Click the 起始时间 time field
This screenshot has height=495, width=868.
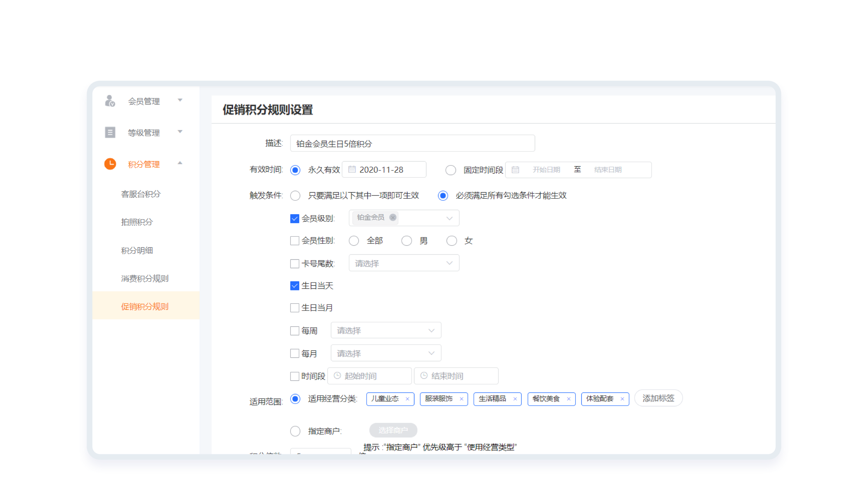[370, 376]
